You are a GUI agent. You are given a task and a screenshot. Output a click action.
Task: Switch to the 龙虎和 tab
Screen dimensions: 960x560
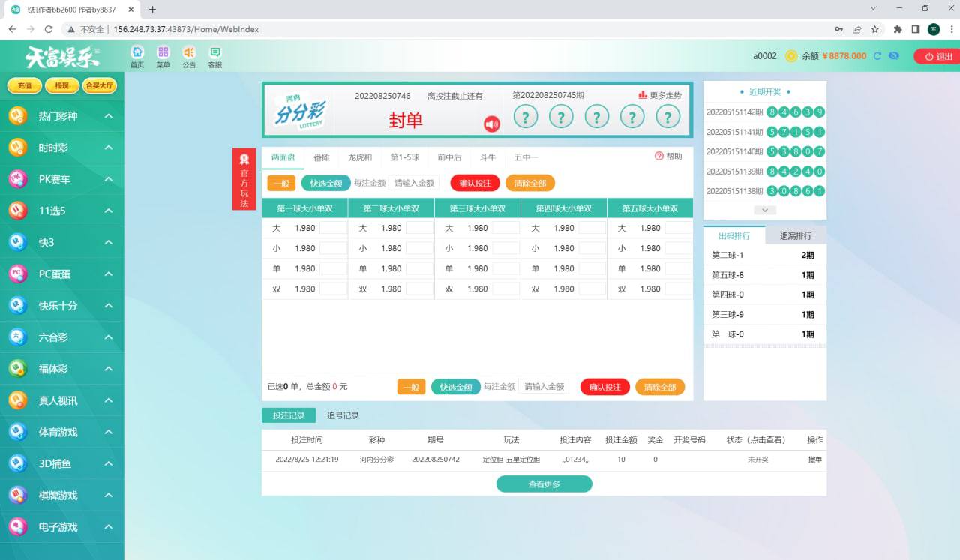click(x=360, y=157)
